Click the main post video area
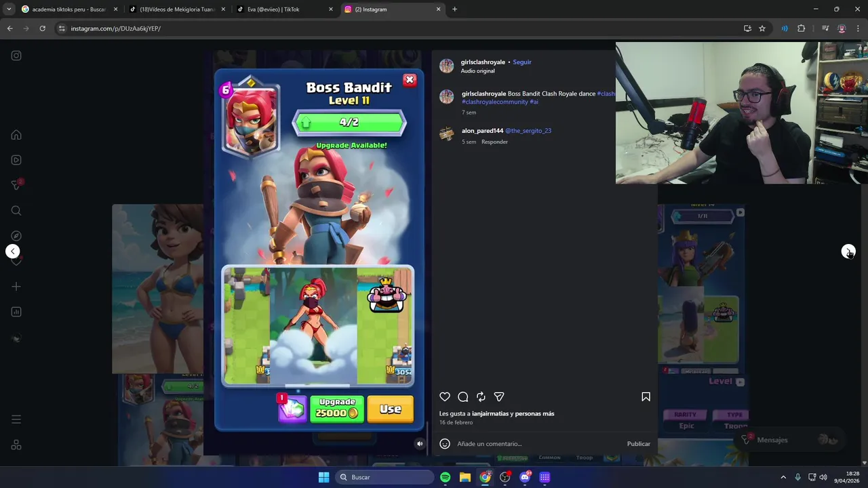 tap(319, 251)
